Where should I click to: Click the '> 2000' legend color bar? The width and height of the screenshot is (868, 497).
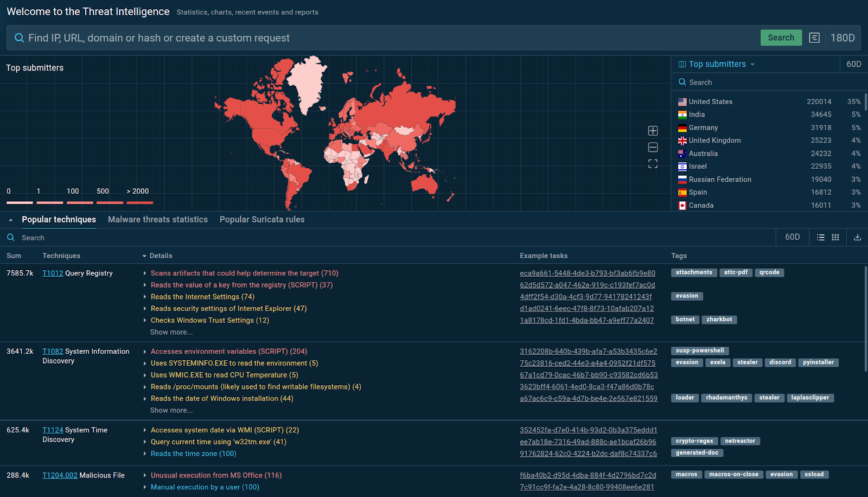[x=139, y=202]
